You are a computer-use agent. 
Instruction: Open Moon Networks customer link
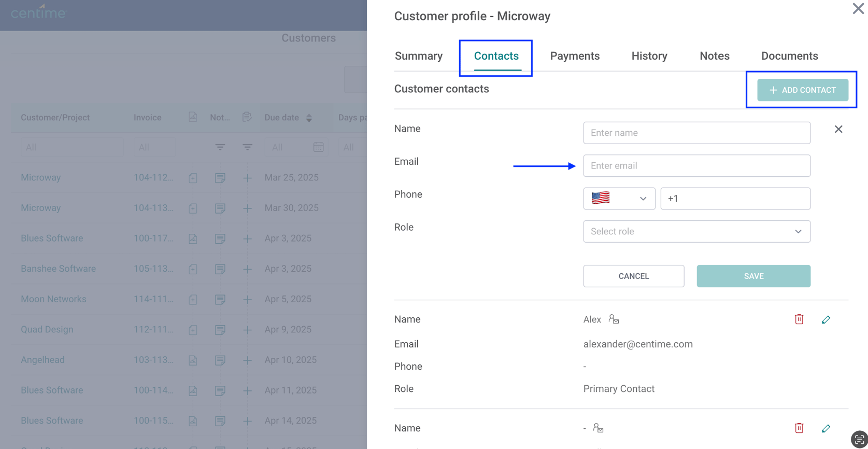(x=53, y=299)
